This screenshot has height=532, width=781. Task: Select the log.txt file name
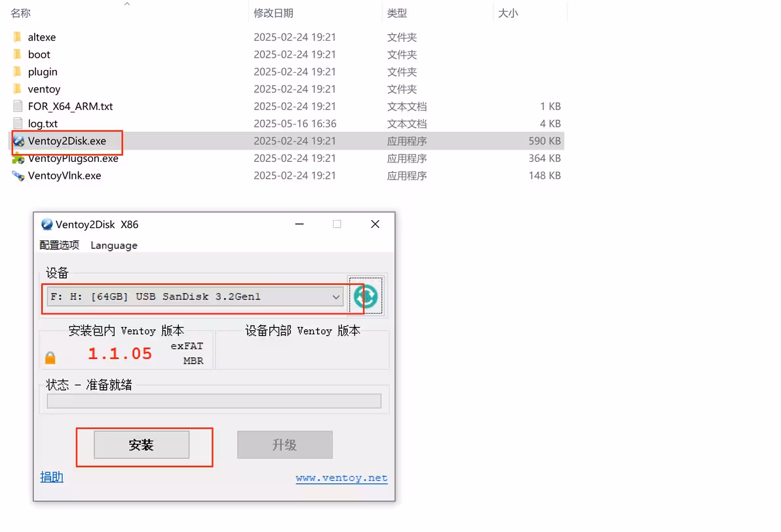point(43,124)
